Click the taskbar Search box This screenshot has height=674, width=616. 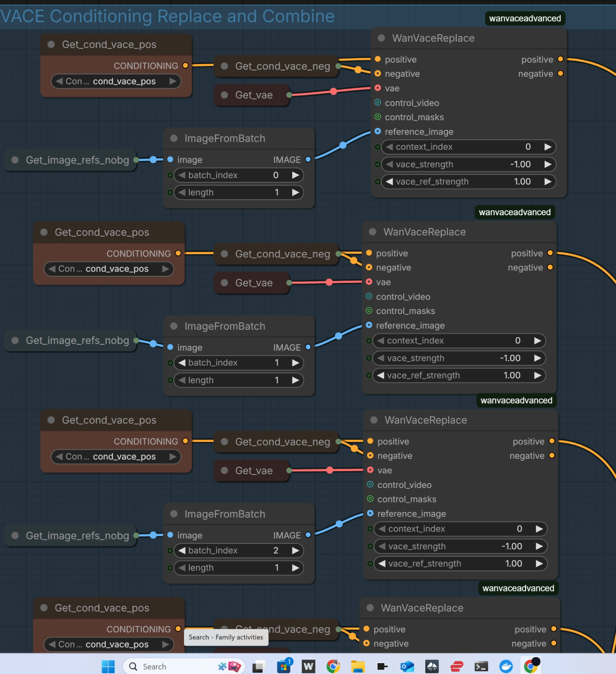(173, 666)
